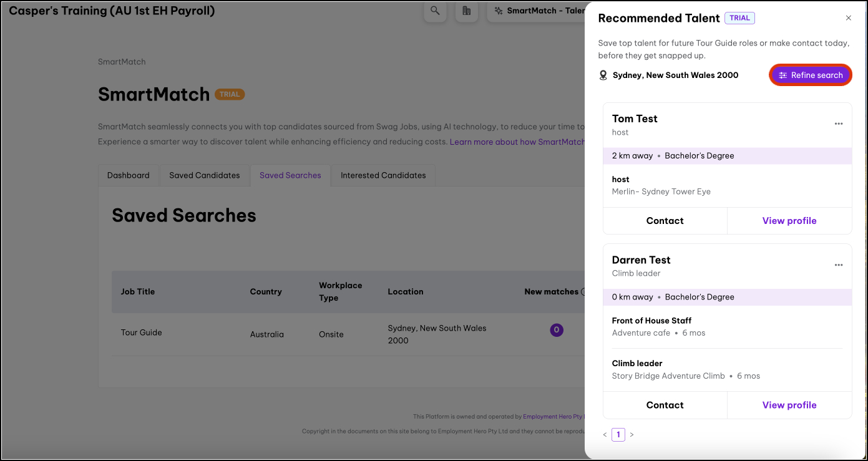Contact Darren Test
Screen dimensions: 868x461
coord(665,405)
